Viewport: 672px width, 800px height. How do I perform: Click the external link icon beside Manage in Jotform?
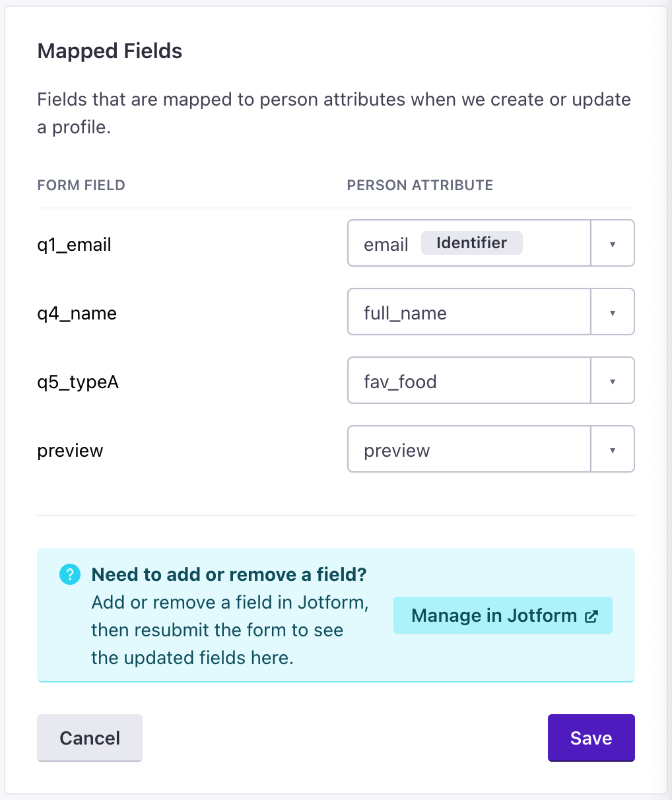coord(591,617)
